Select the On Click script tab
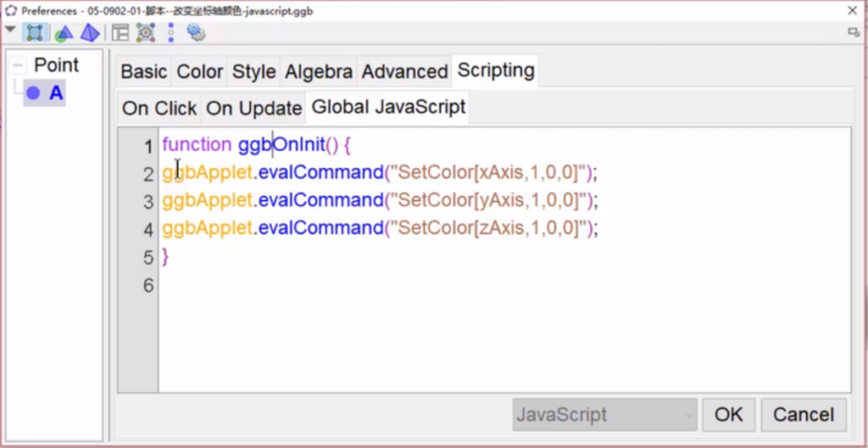 [x=159, y=109]
